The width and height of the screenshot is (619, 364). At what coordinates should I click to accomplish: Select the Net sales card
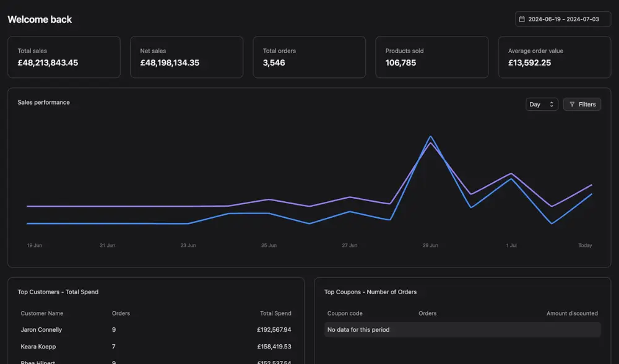186,57
